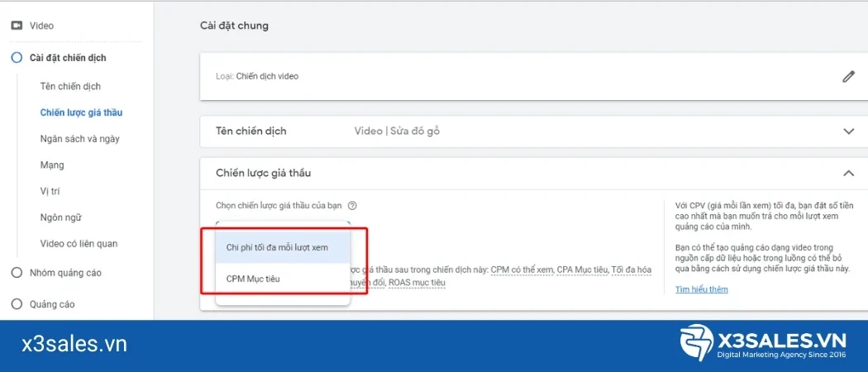Click the Video camera icon in sidebar
The height and width of the screenshot is (372, 868).
coord(17,26)
